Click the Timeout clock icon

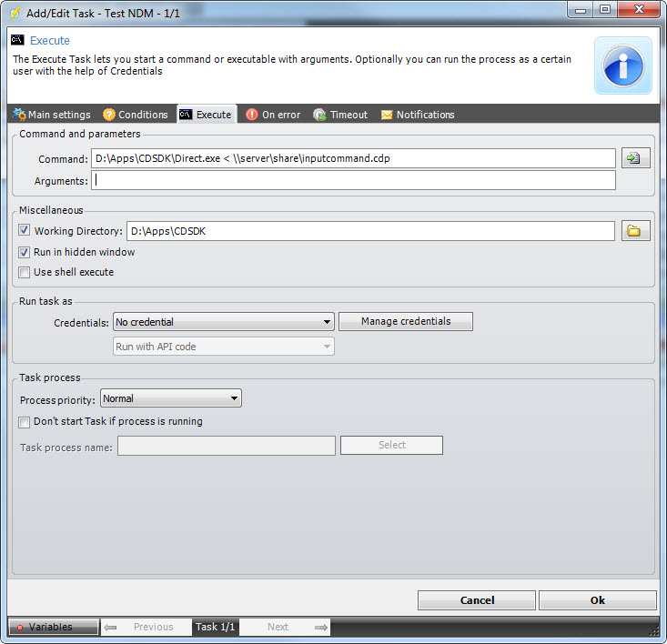(319, 115)
